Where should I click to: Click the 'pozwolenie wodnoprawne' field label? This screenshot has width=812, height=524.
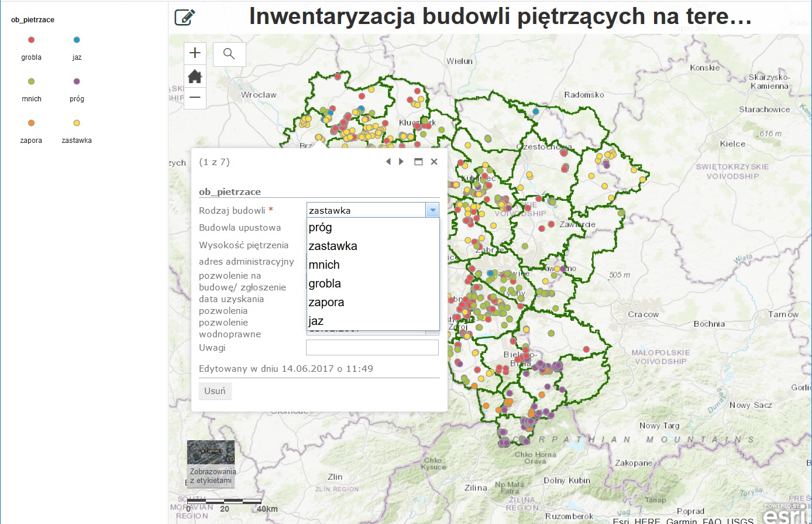(230, 328)
